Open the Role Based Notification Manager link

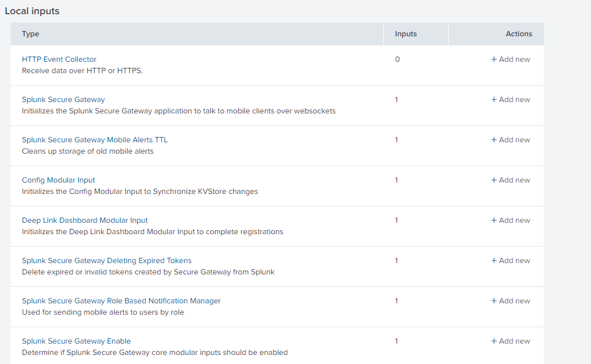tap(121, 300)
